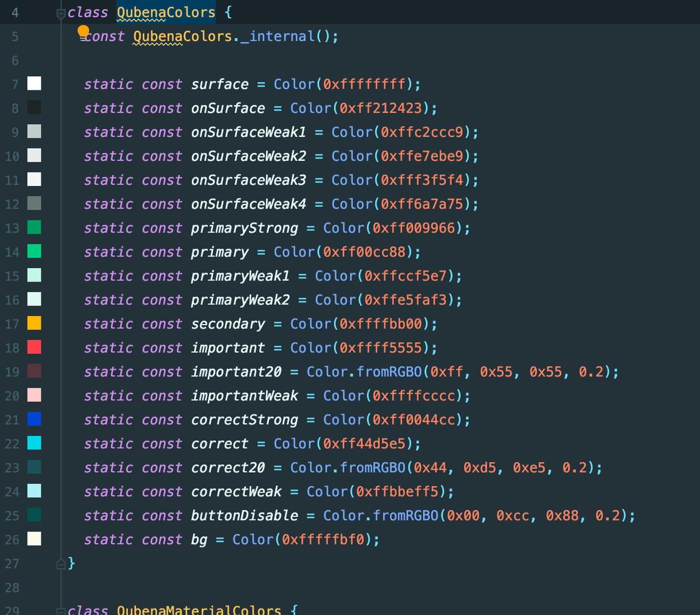Open the primaryWeak1 mint gutter swatch

coord(34,275)
